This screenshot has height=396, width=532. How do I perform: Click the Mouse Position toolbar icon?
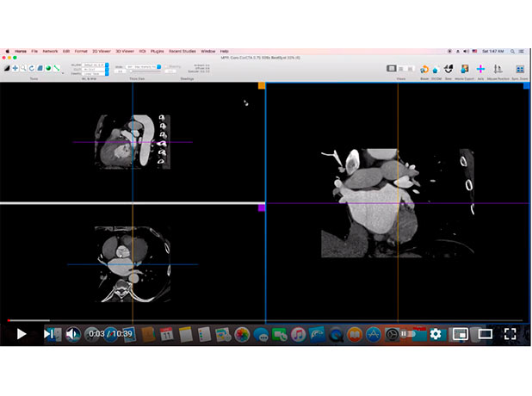498,69
